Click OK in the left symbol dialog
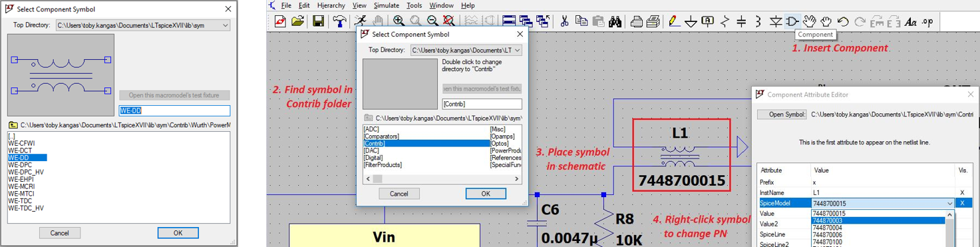 pyautogui.click(x=178, y=233)
